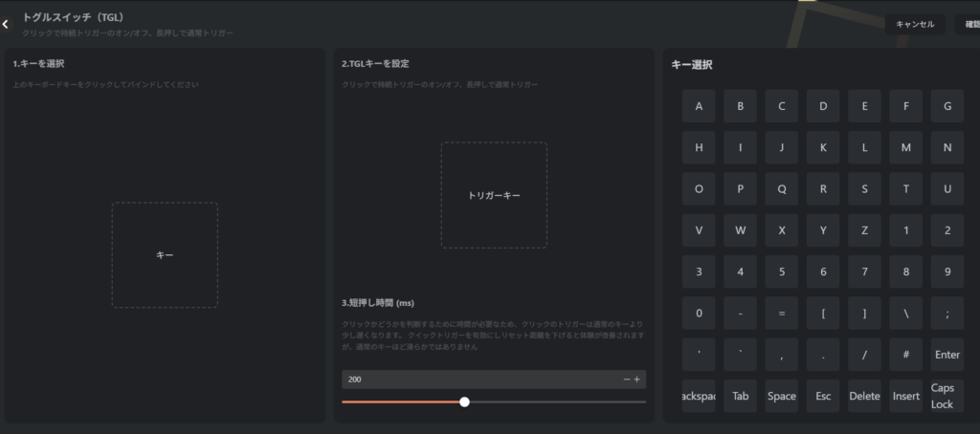Select the dashed トリガーキー box
980x434 pixels.
494,195
